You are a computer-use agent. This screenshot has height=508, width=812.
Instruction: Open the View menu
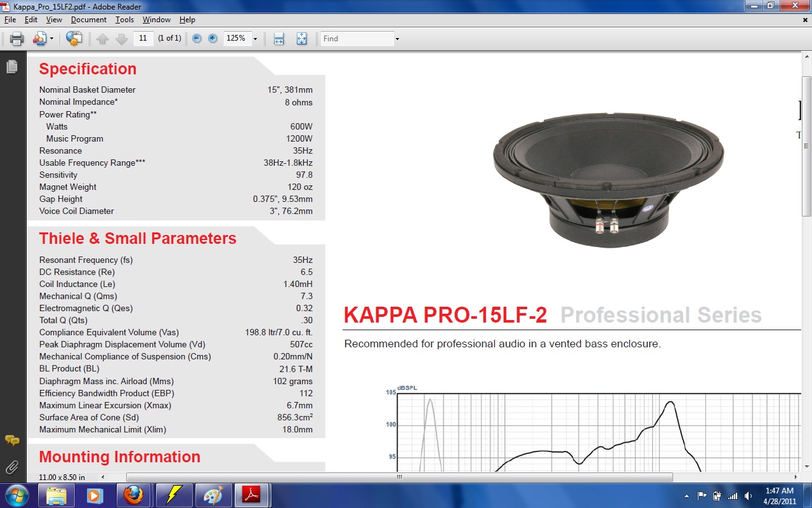pyautogui.click(x=54, y=20)
